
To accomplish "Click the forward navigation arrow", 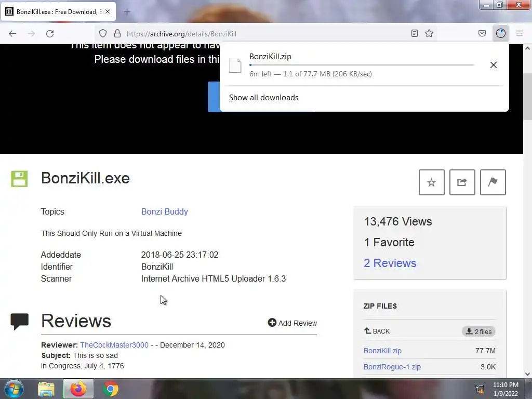I will pos(31,34).
